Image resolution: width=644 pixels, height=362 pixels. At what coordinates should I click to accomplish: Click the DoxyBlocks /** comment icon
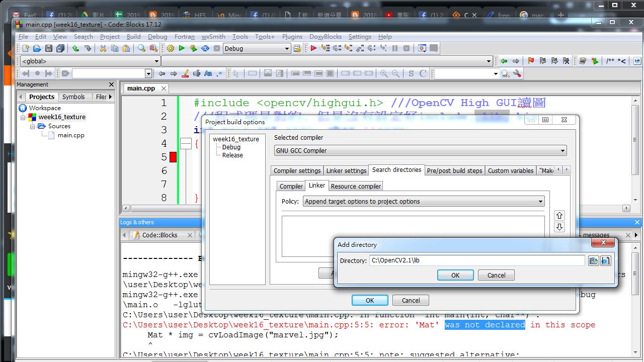point(610,61)
